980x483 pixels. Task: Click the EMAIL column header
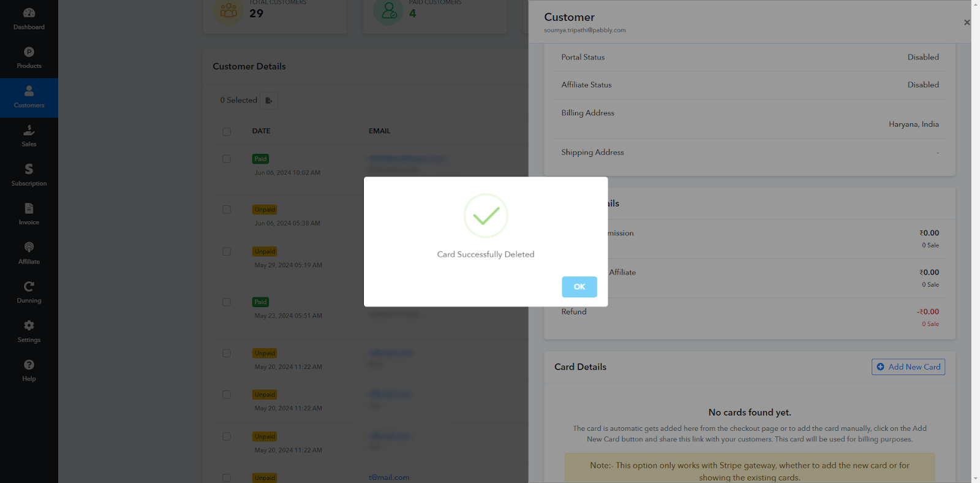(379, 131)
